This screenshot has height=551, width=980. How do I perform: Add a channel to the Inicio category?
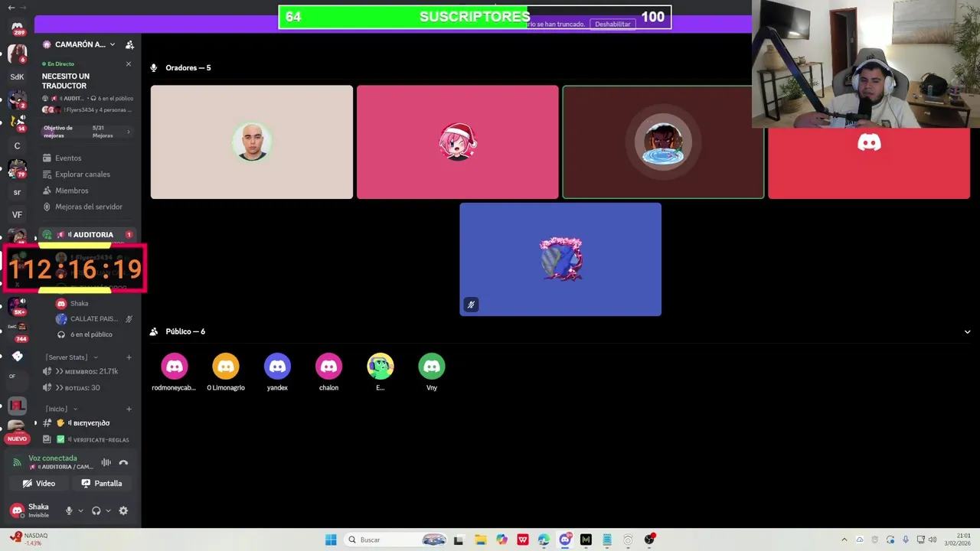129,409
